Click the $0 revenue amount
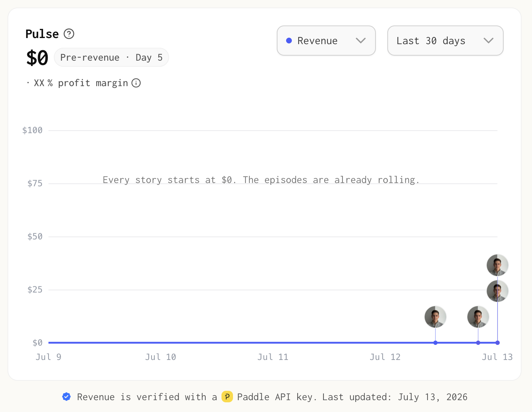The width and height of the screenshot is (532, 412). point(37,58)
